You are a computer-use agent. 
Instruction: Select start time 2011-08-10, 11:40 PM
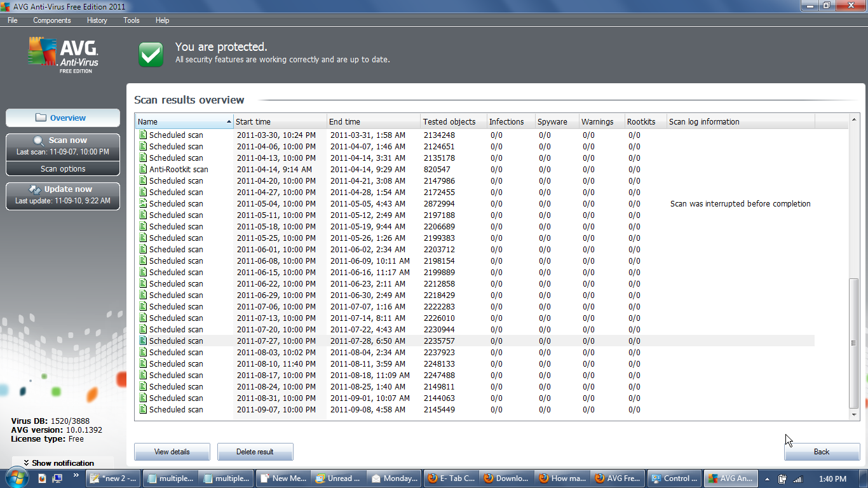pyautogui.click(x=276, y=364)
